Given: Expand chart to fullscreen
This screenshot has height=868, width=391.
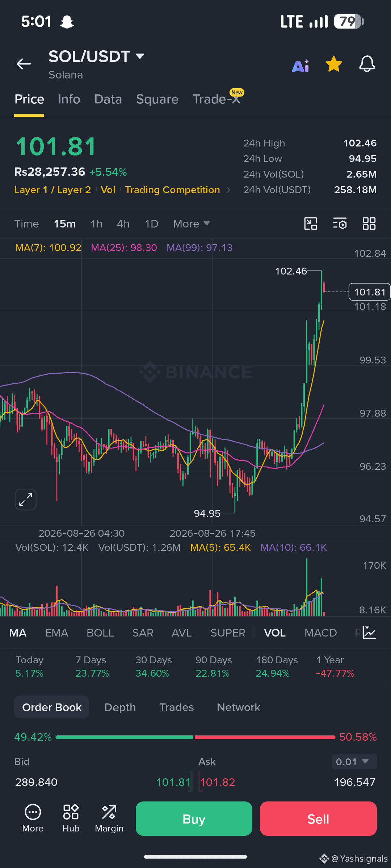Looking at the screenshot, I should point(26,499).
